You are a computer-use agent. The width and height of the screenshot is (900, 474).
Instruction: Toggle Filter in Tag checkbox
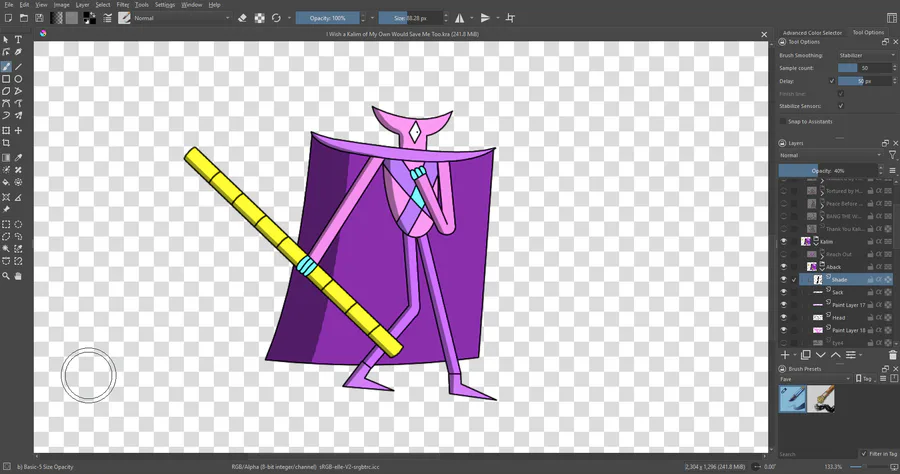tap(864, 454)
